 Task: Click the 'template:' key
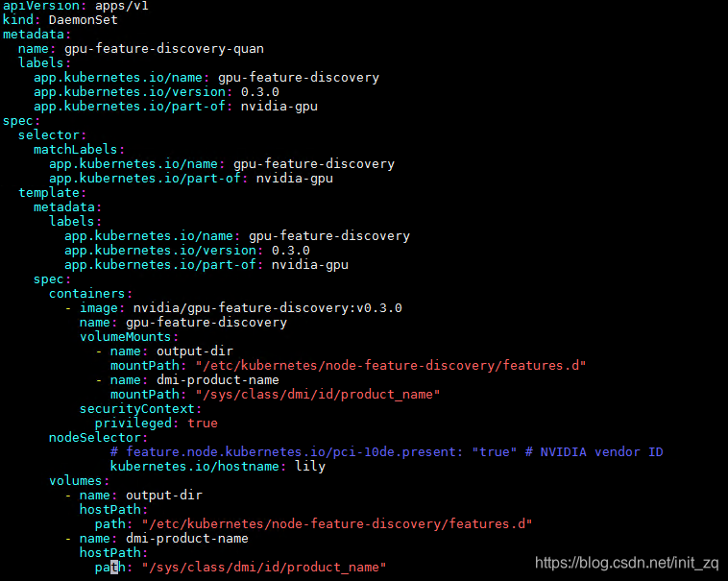(x=52, y=193)
